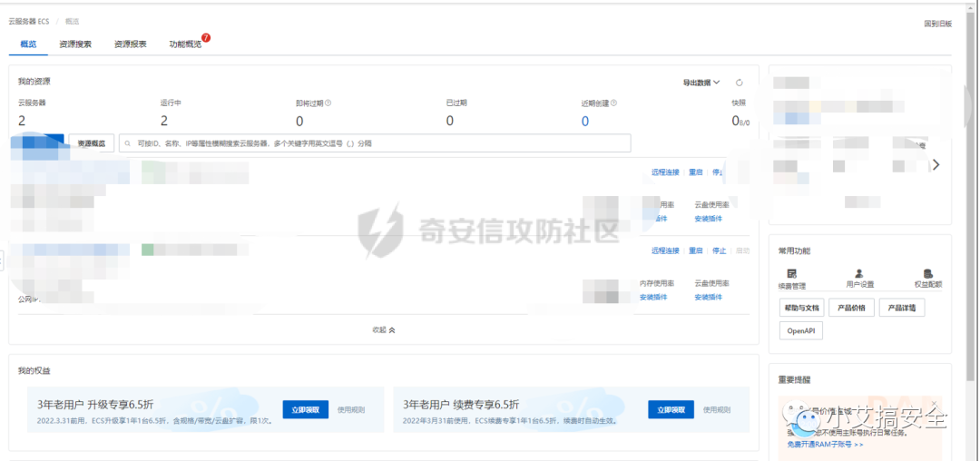Click the OpenAPI button
Image resolution: width=980 pixels, height=461 pixels.
click(x=800, y=330)
